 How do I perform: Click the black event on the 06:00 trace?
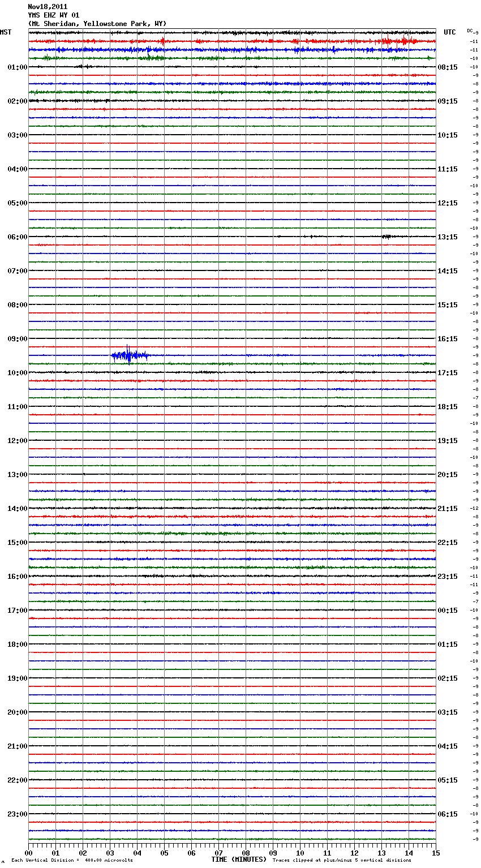point(387,237)
